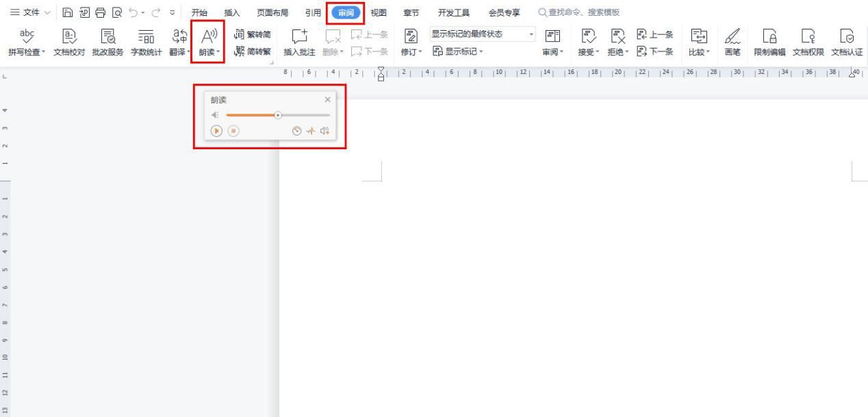Open show markup (显示标记) options

click(x=459, y=51)
